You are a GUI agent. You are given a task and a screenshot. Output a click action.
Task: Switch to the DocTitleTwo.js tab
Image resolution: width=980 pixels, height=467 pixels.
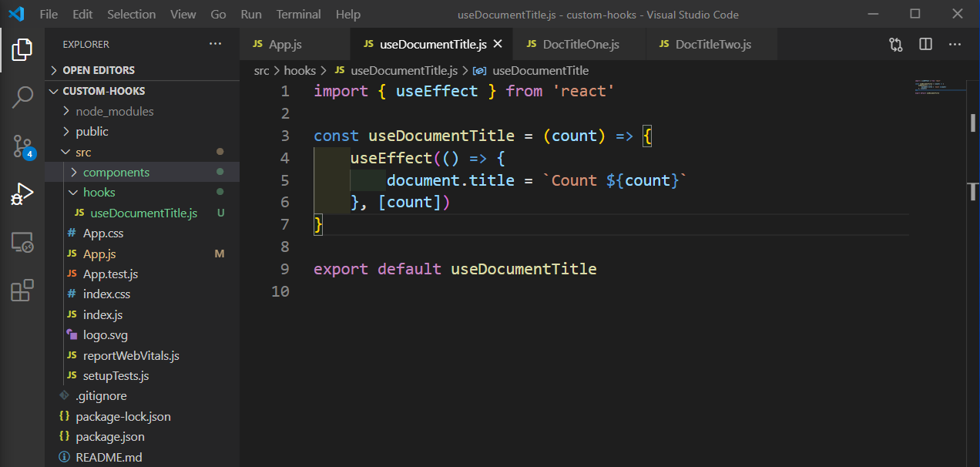(711, 45)
